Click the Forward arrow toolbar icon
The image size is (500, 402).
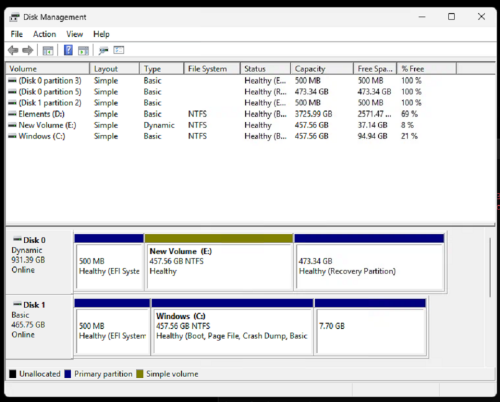point(28,50)
